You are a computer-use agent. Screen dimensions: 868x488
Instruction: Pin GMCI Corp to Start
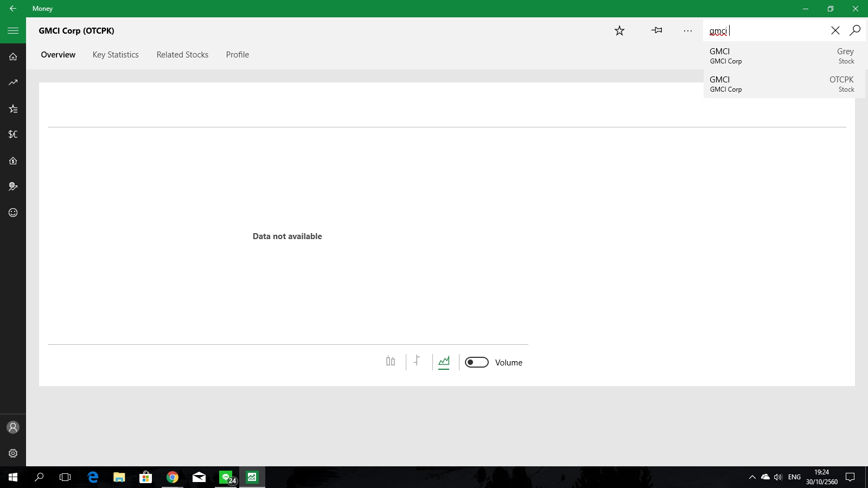pos(656,30)
